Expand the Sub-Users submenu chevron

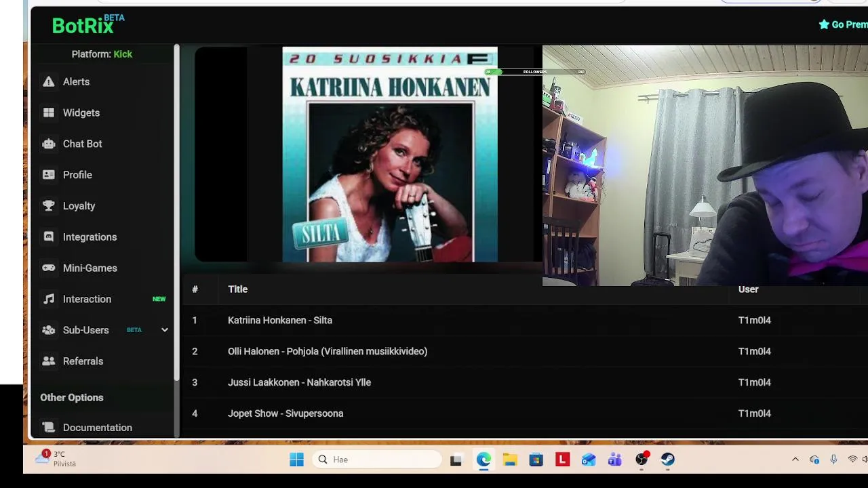164,330
